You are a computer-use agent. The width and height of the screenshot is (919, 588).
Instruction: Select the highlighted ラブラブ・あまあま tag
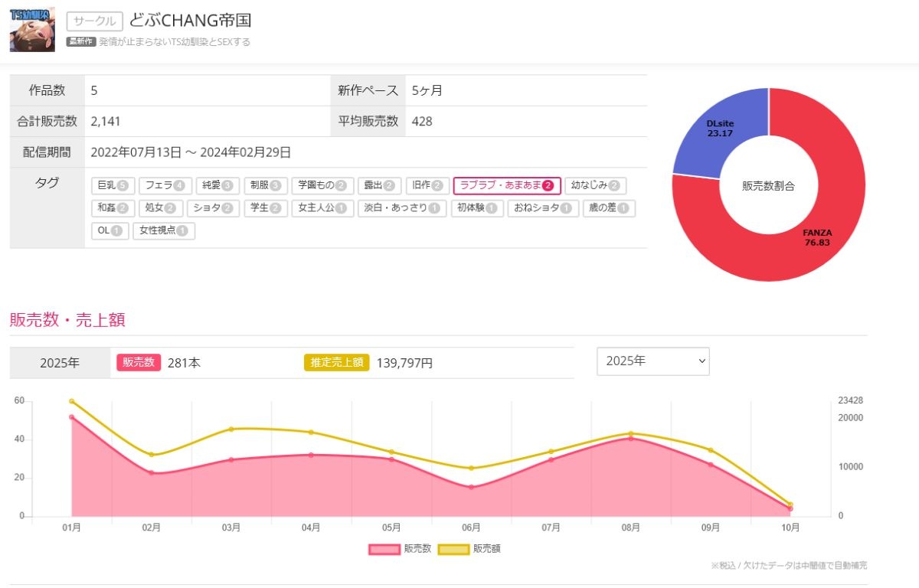coord(507,186)
